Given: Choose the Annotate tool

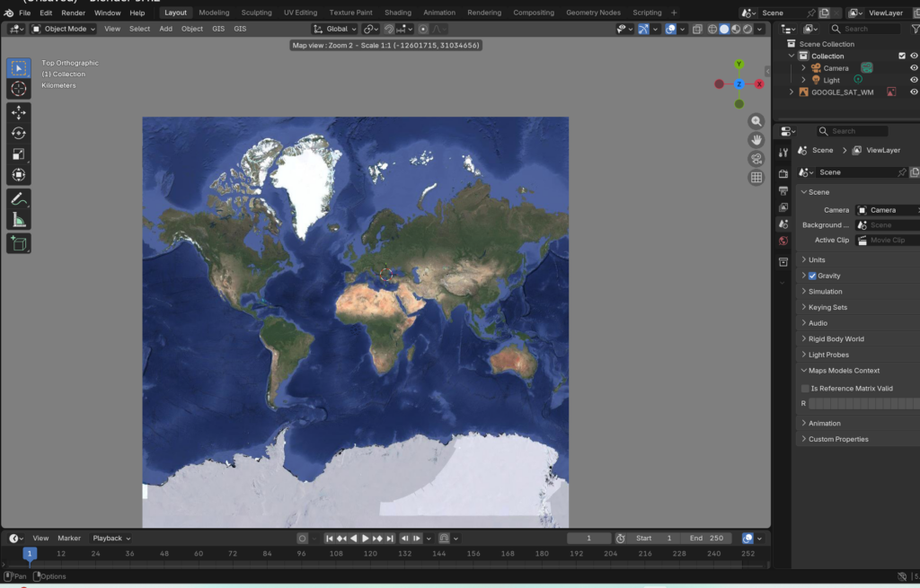Looking at the screenshot, I should coord(19,199).
